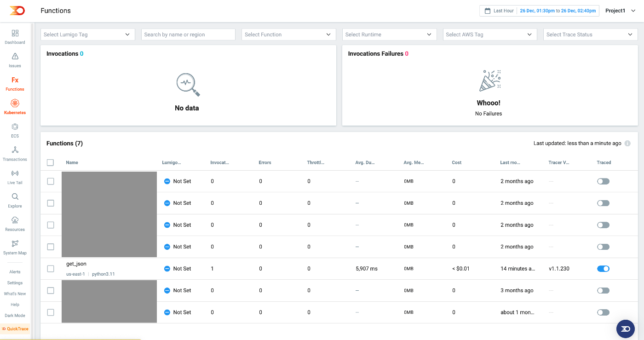Navigate to Transactions
Image resolution: width=644 pixels, height=340 pixels.
(15, 154)
